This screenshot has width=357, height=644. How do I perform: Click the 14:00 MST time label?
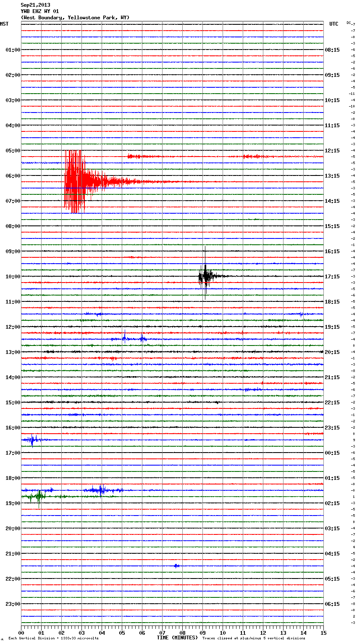(x=13, y=377)
